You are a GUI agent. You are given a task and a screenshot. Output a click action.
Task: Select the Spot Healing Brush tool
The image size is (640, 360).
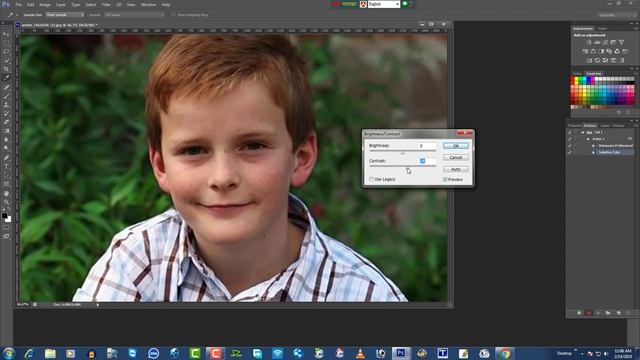click(6, 87)
